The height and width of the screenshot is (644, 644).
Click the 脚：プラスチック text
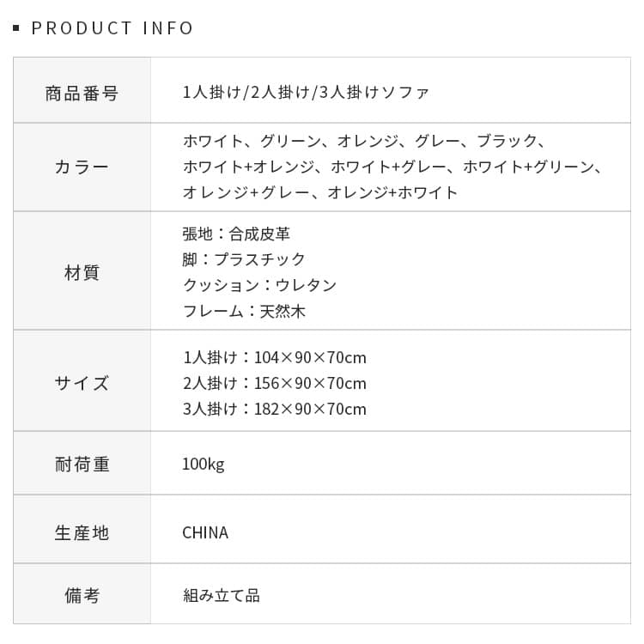(x=244, y=259)
